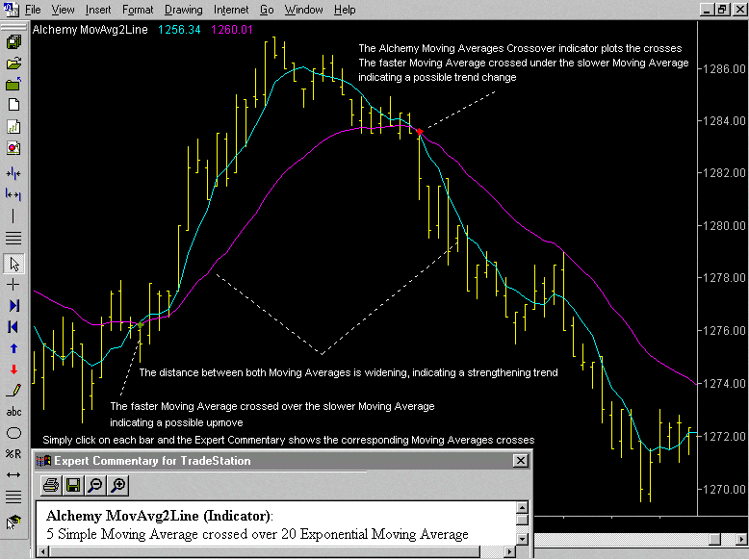Save the Expert Commentary via diskette icon

pos(73,486)
